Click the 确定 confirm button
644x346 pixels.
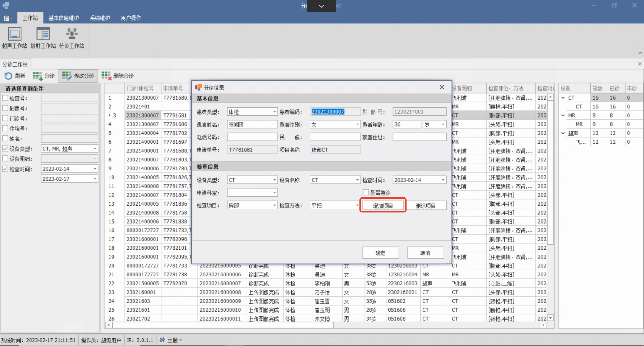pyautogui.click(x=381, y=253)
